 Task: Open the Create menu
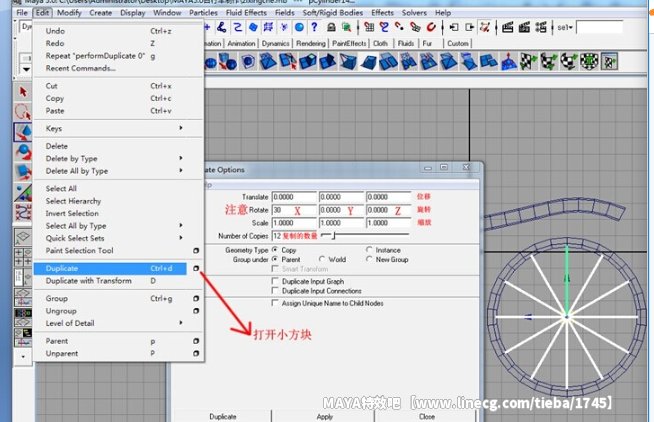(101, 13)
